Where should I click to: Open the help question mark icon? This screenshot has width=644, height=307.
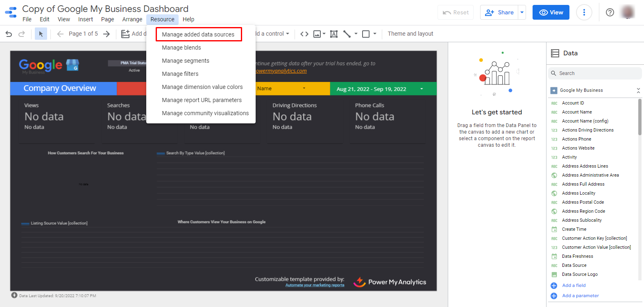tap(610, 12)
